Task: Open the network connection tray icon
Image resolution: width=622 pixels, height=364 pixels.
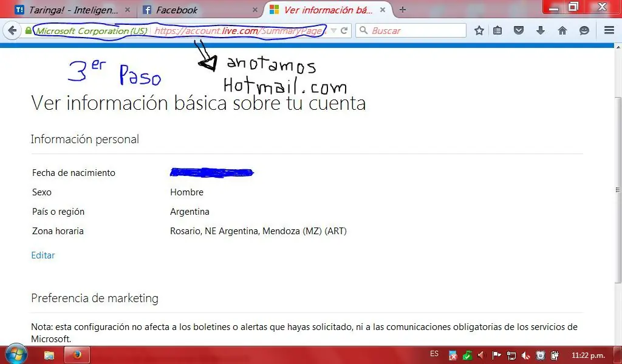Action: pos(511,356)
